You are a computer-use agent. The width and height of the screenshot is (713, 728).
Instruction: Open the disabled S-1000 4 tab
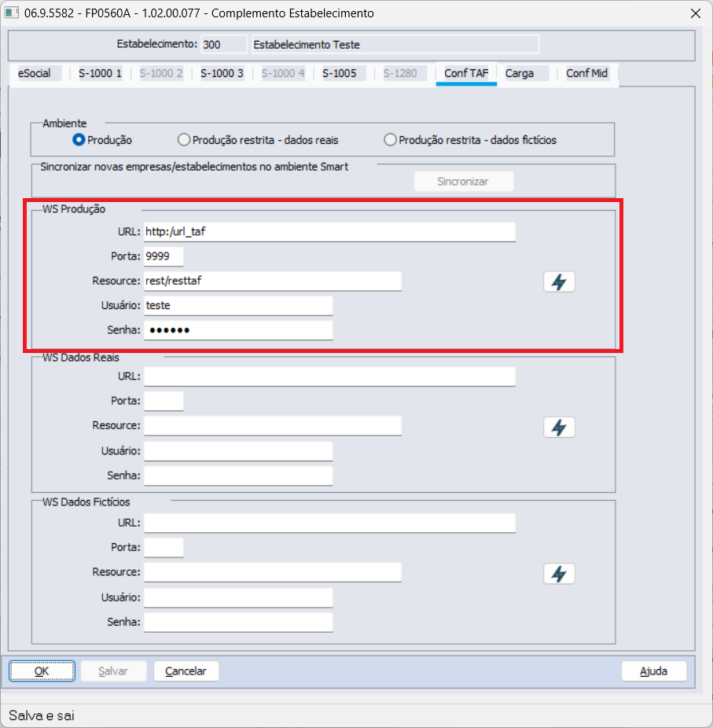click(x=283, y=73)
